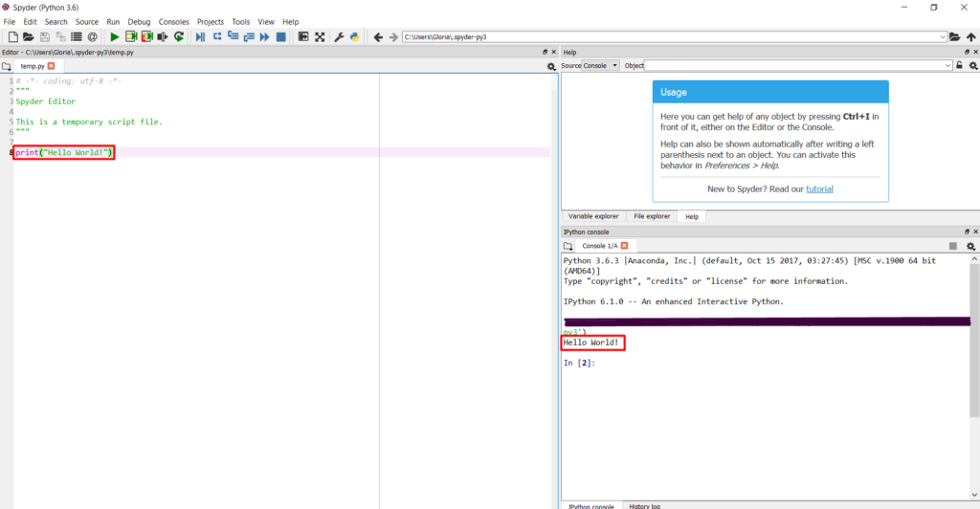
Task: Click the New file icon in toolbar
Action: click(13, 37)
